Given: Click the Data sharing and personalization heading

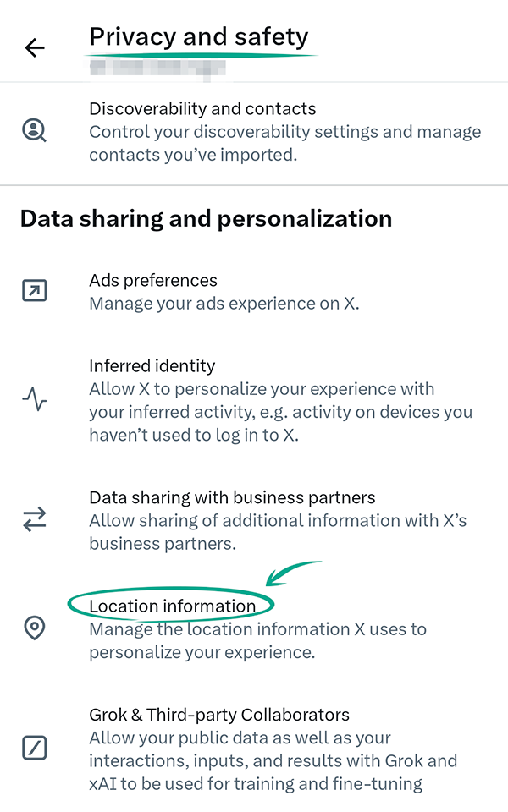Looking at the screenshot, I should 206,218.
